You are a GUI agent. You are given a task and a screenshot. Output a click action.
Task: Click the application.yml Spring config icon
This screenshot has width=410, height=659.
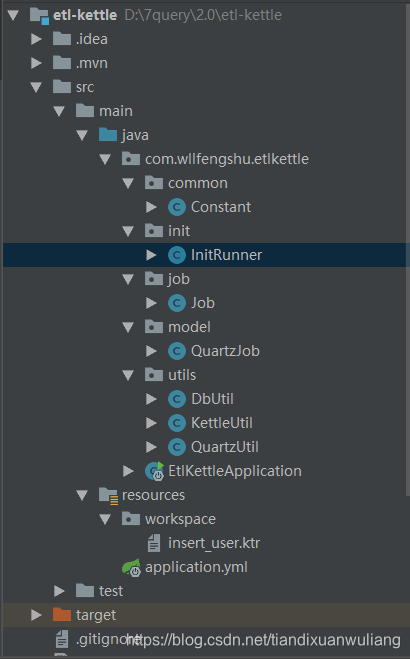click(131, 567)
